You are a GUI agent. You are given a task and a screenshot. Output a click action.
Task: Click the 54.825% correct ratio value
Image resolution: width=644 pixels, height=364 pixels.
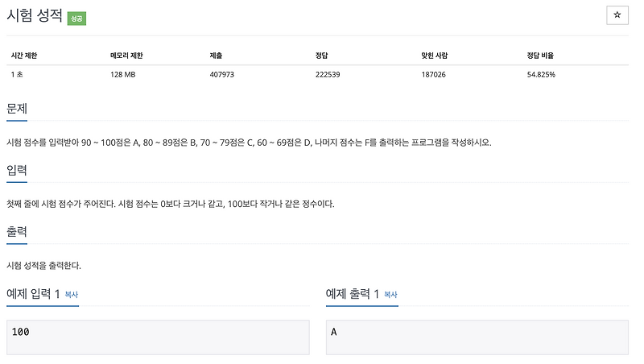click(x=541, y=75)
